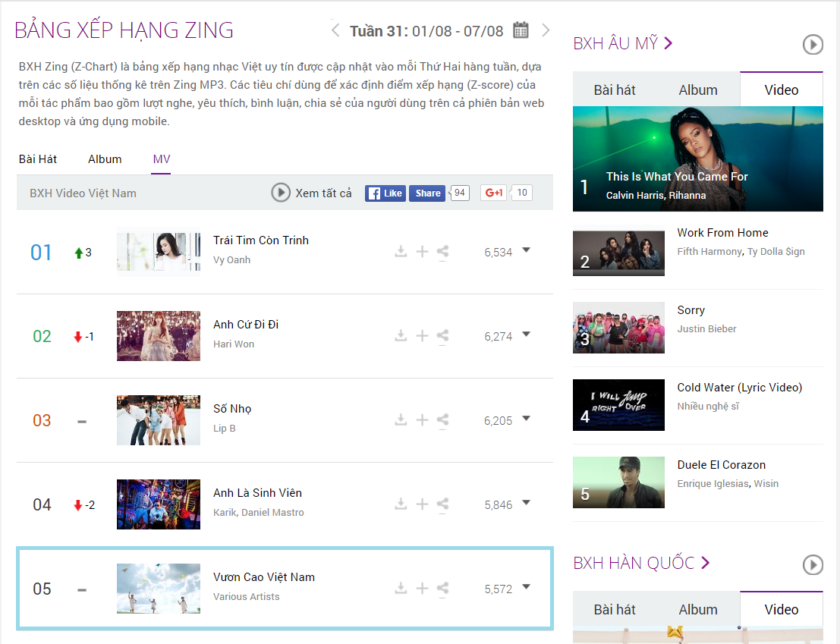Open the calendar week picker icon
This screenshot has height=644, width=840.
click(521, 30)
